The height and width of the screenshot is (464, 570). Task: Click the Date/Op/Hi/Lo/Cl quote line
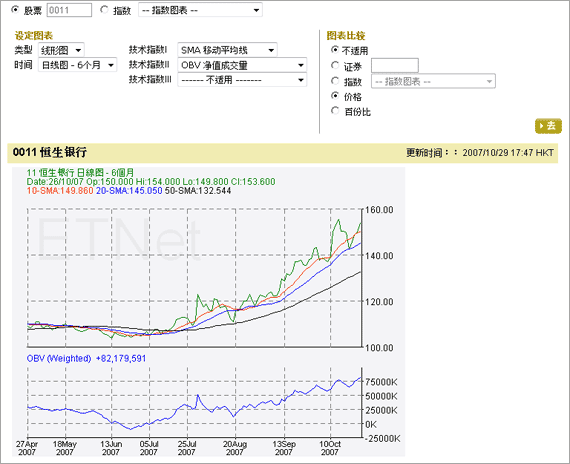(151, 182)
